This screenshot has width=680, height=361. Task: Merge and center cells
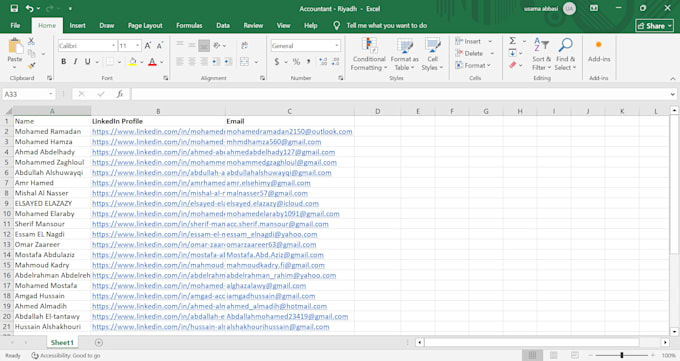(x=245, y=62)
